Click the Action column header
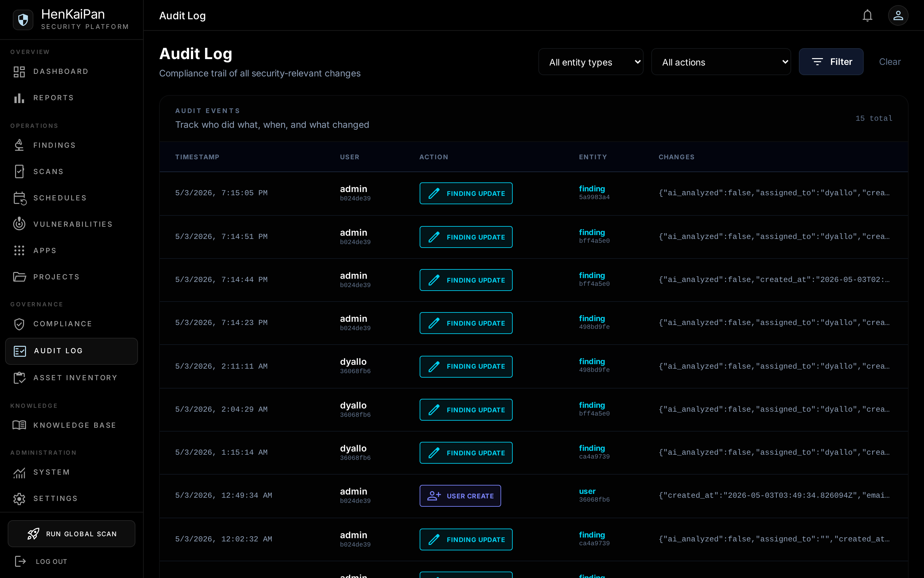 pos(434,157)
